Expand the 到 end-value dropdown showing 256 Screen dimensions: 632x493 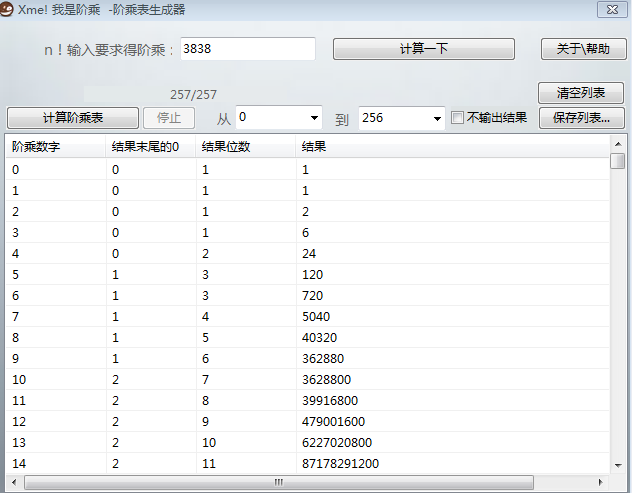pyautogui.click(x=437, y=119)
